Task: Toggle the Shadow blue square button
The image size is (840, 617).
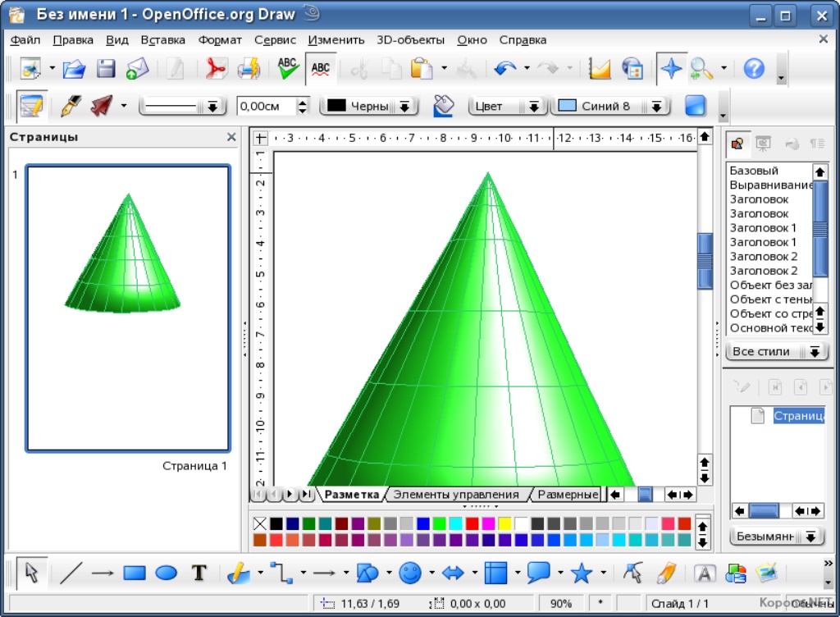Action: click(x=696, y=106)
